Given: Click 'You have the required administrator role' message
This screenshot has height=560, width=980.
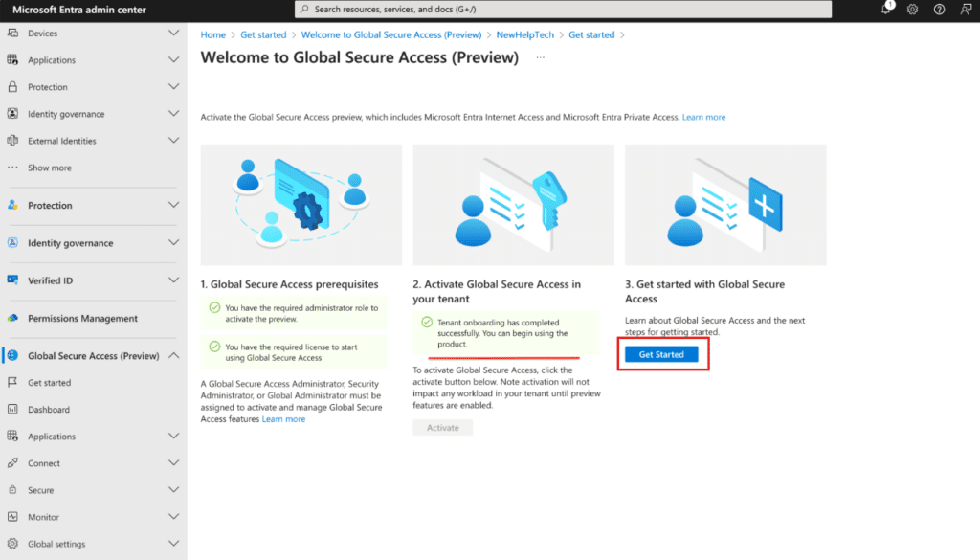Looking at the screenshot, I should [x=294, y=313].
